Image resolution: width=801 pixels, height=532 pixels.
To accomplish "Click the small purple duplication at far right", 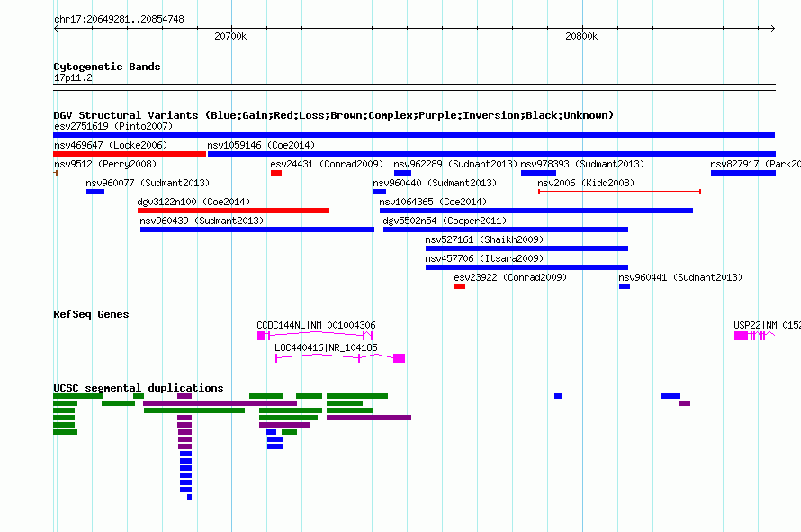I will (685, 403).
